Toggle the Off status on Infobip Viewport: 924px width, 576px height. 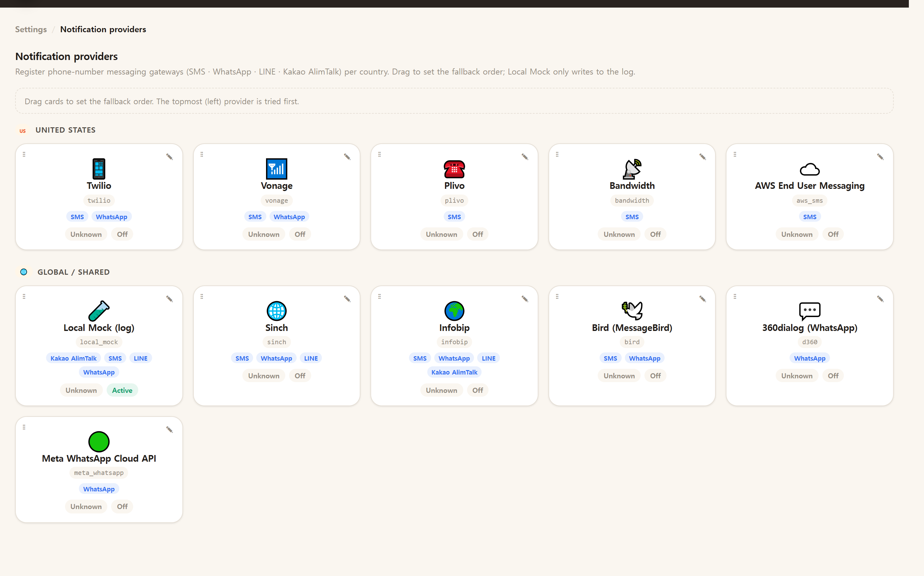[478, 391]
